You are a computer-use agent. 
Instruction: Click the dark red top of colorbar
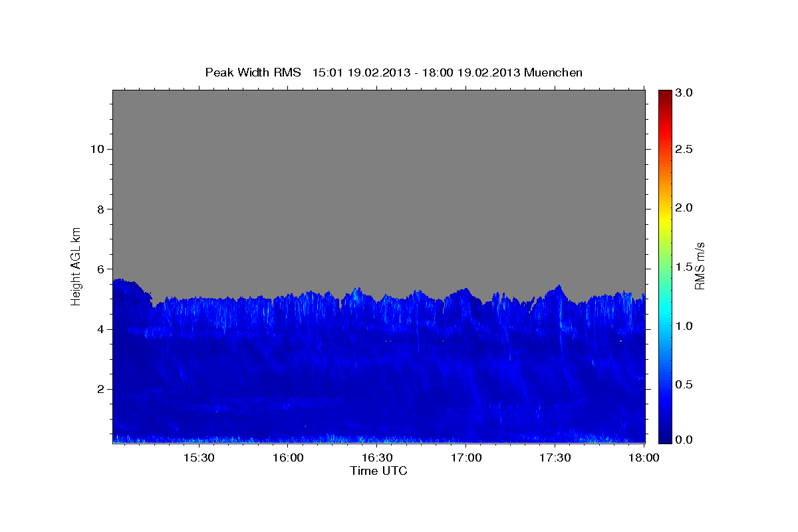(665, 95)
